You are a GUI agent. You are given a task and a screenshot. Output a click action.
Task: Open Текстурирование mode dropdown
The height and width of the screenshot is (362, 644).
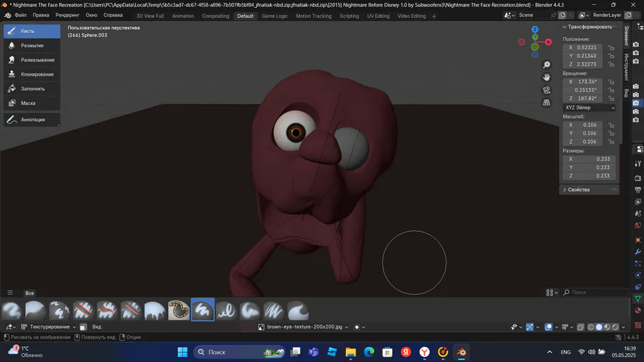coord(49,327)
